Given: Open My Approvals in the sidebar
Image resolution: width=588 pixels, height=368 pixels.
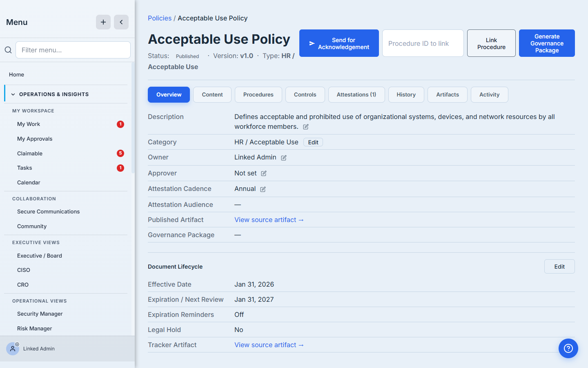Looking at the screenshot, I should (35, 139).
